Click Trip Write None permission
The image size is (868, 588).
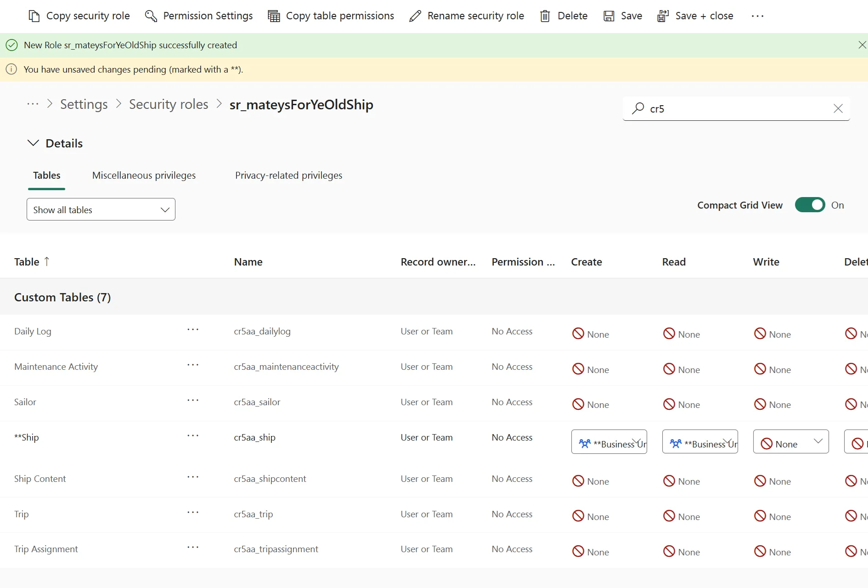(x=772, y=517)
